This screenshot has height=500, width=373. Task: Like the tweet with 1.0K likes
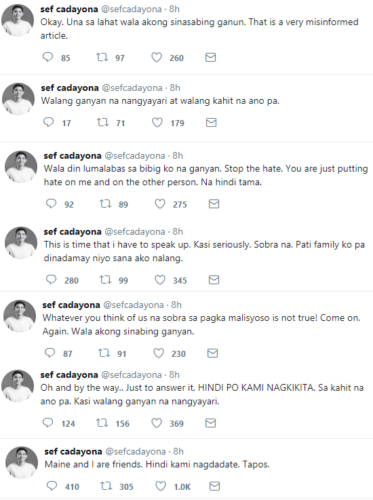click(161, 486)
